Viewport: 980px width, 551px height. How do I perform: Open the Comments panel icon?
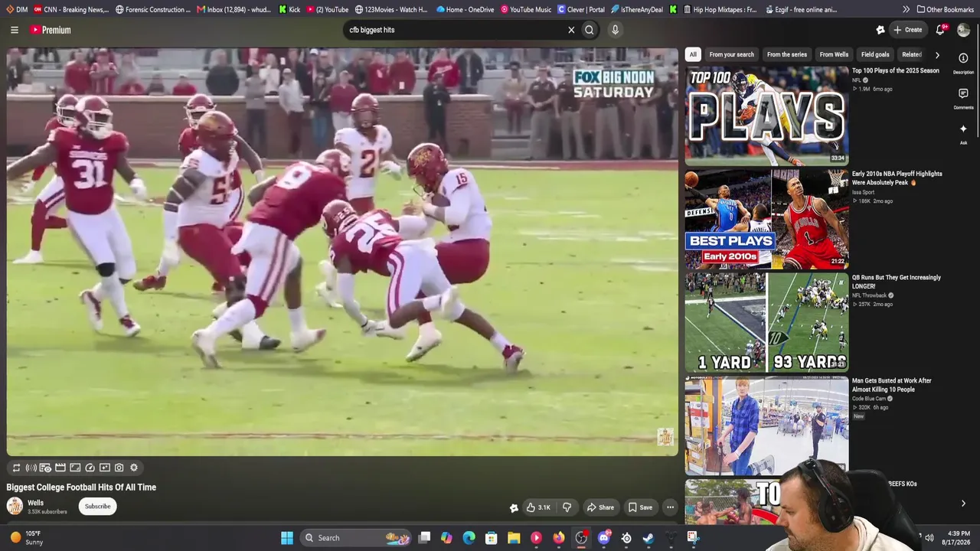[x=963, y=93]
